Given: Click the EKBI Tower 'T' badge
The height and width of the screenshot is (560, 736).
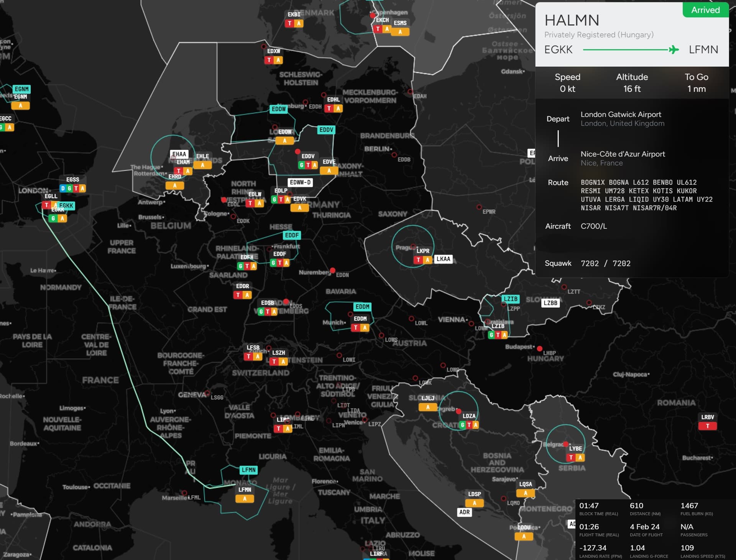Looking at the screenshot, I should [290, 23].
